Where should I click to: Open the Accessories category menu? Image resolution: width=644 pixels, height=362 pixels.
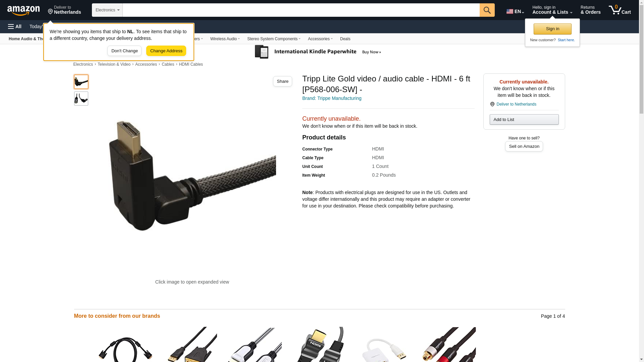[320, 39]
